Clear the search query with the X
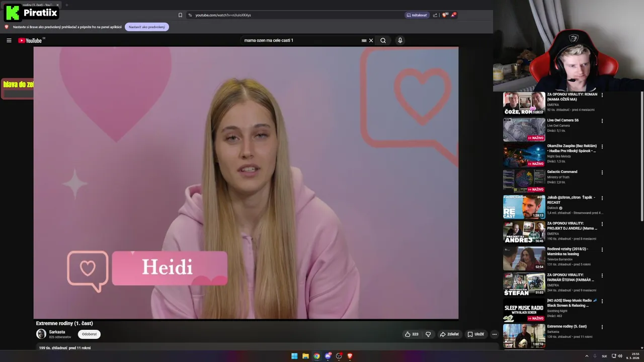Viewport: 644px width, 362px height. click(x=371, y=41)
